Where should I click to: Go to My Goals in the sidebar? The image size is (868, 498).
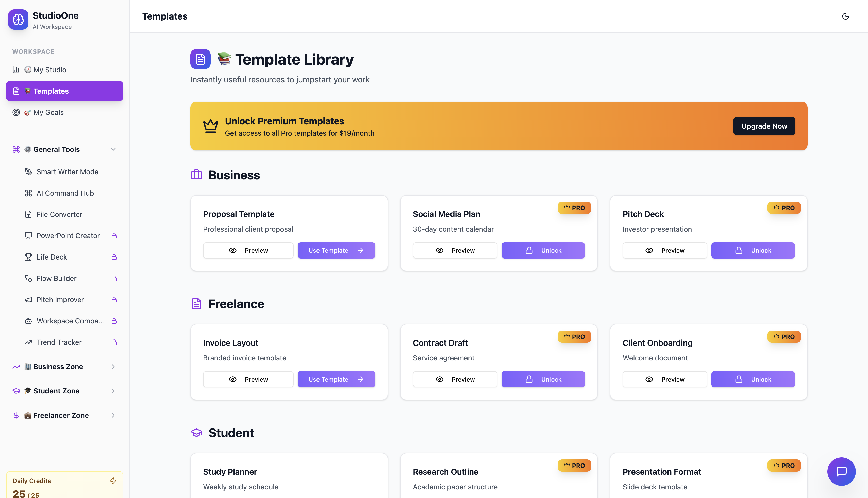click(48, 113)
